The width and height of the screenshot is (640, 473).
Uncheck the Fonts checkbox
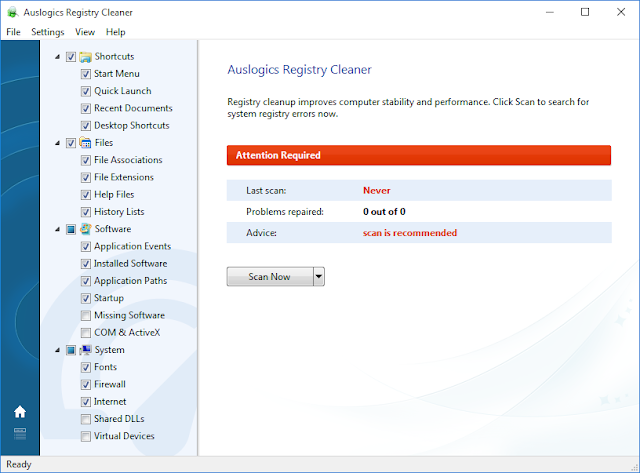[x=86, y=367]
